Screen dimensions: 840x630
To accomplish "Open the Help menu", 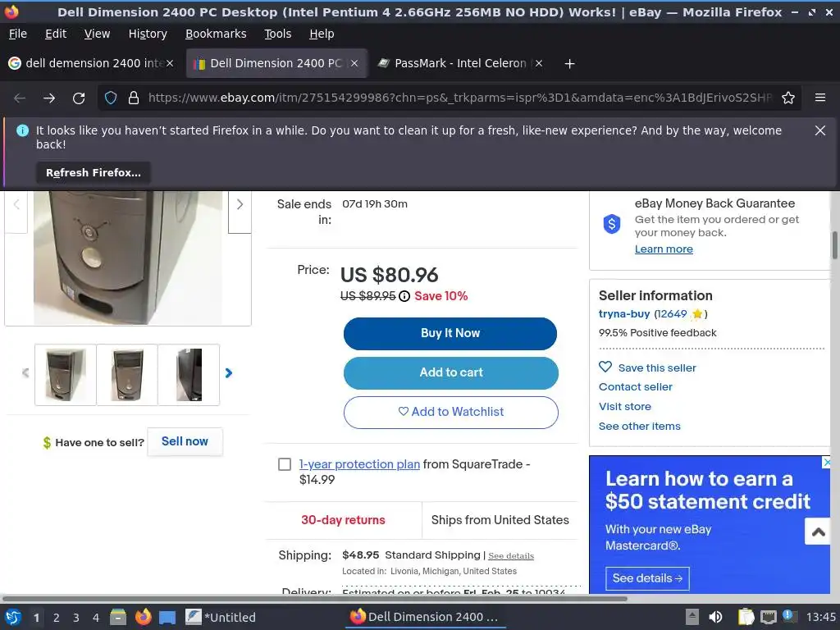I will (322, 34).
